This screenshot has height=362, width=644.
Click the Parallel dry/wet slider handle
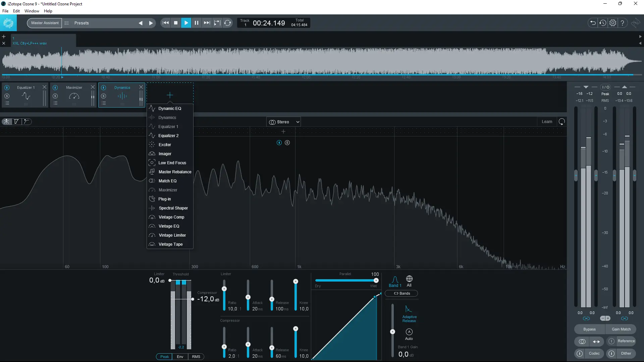click(x=376, y=281)
